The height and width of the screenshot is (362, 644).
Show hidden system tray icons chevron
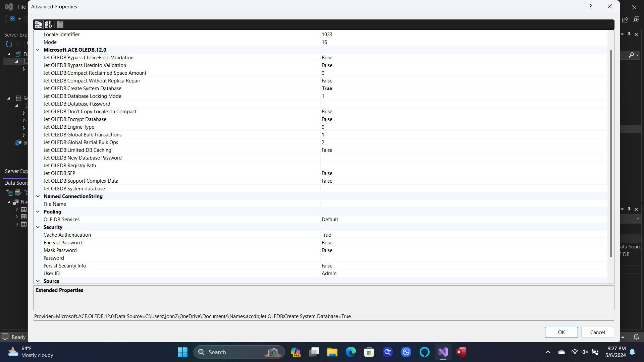tap(548, 352)
